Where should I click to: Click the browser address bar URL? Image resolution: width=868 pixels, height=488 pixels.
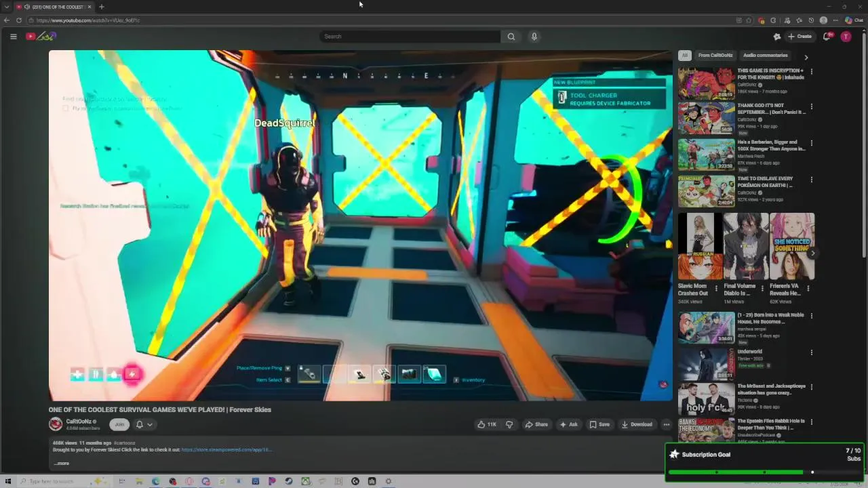click(x=88, y=20)
